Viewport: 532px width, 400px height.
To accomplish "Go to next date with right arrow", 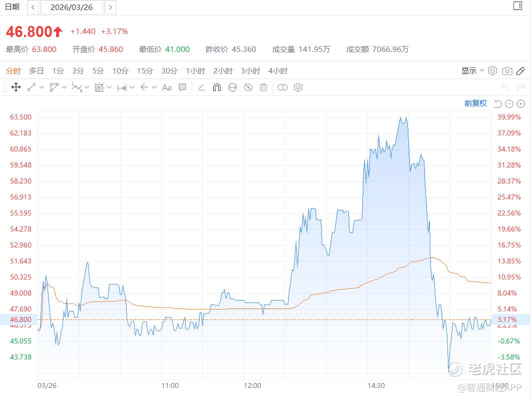I will 111,7.
